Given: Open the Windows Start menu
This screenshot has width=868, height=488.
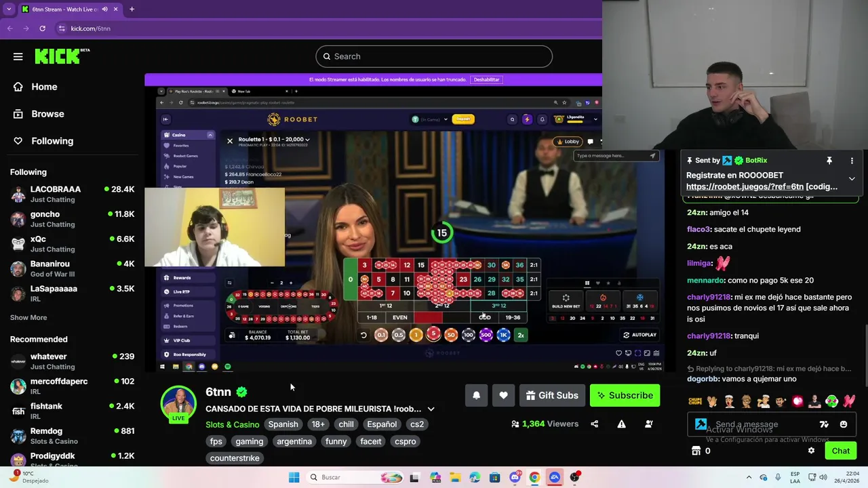Looking at the screenshot, I should 294,477.
